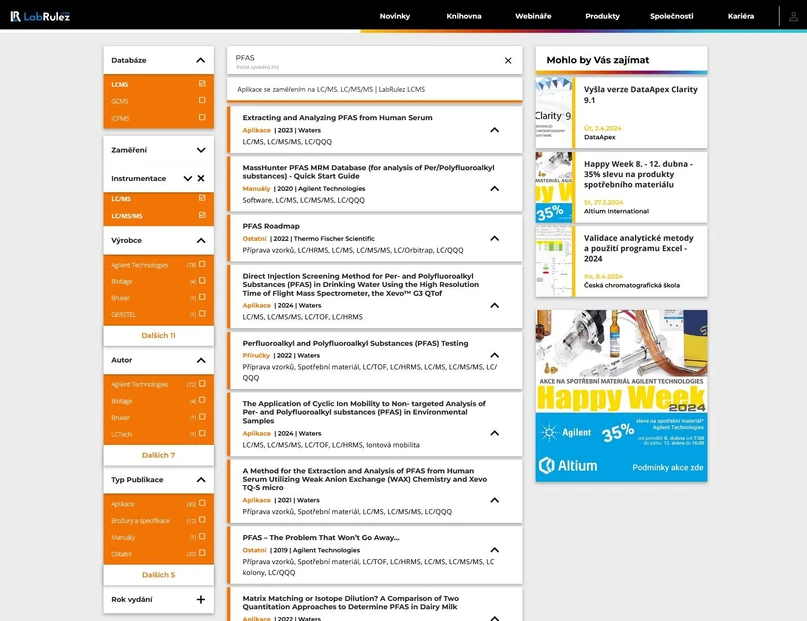Clear Instrumentace filter with X icon
This screenshot has width=807, height=621.
(x=201, y=178)
